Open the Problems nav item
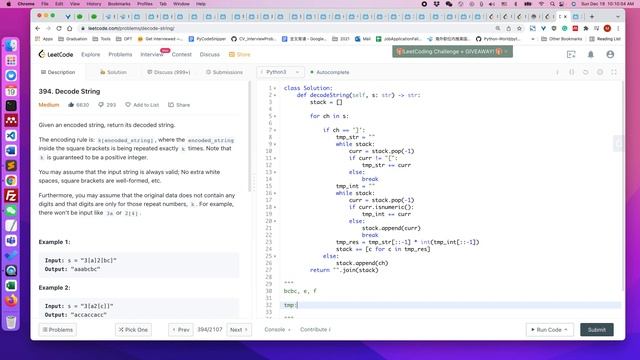Image resolution: width=640 pixels, height=360 pixels. (x=120, y=54)
